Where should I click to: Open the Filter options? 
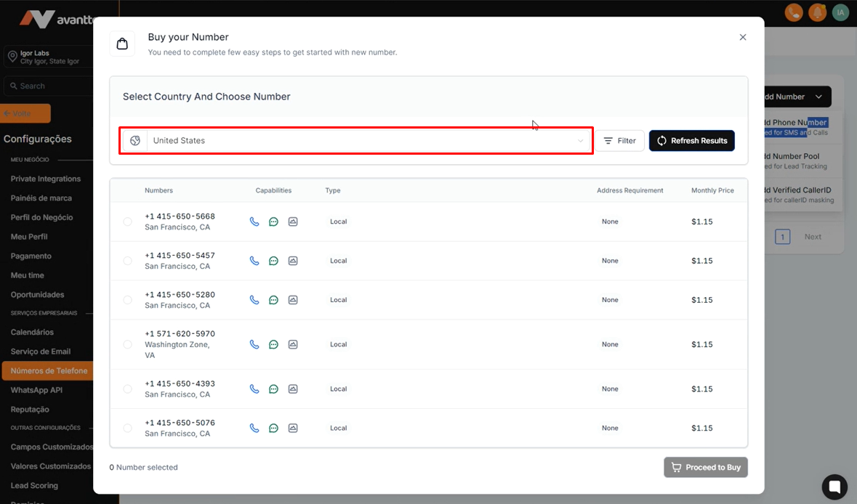(620, 141)
